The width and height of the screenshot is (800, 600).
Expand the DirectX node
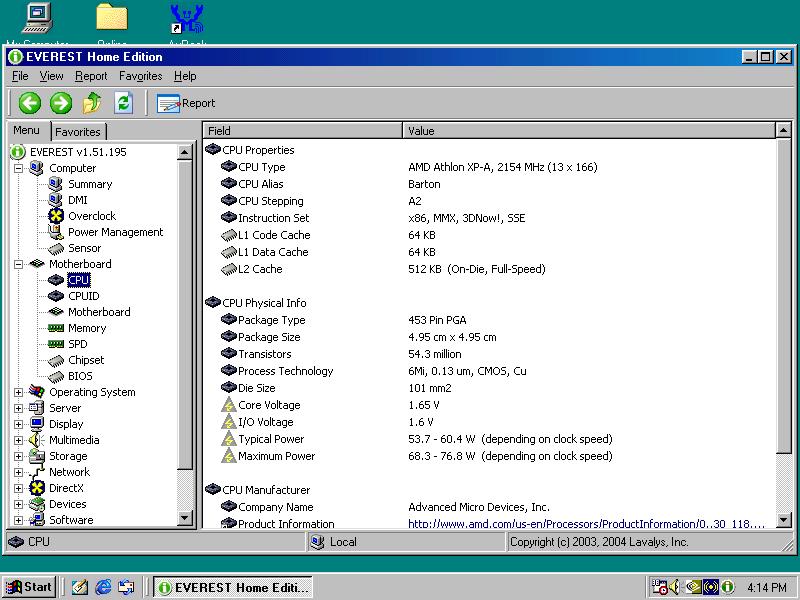[x=18, y=488]
